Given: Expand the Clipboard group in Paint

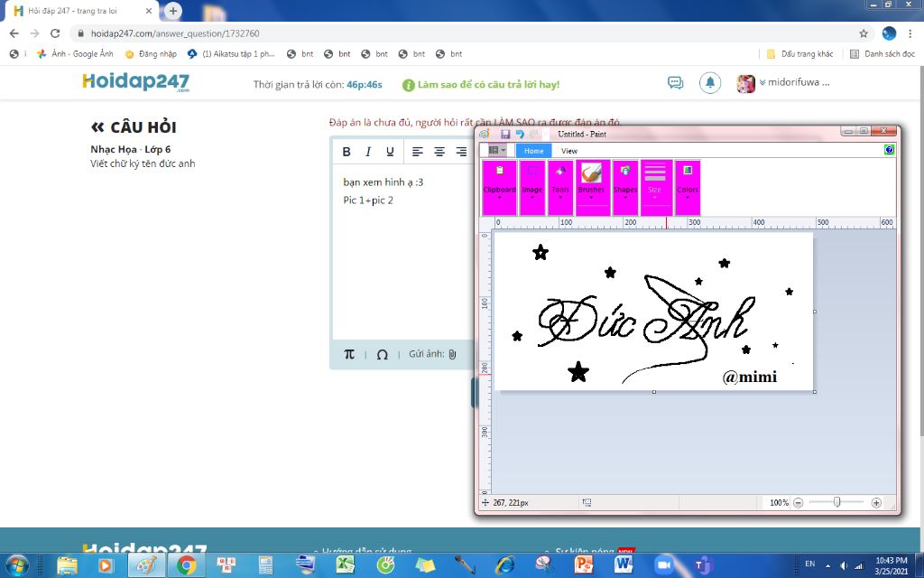Looking at the screenshot, I should click(500, 188).
